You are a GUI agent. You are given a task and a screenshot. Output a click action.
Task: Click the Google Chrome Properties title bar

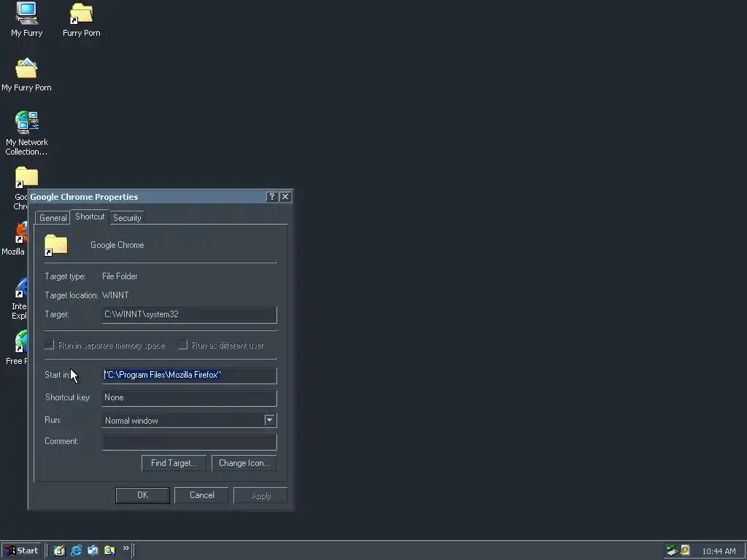tap(147, 197)
